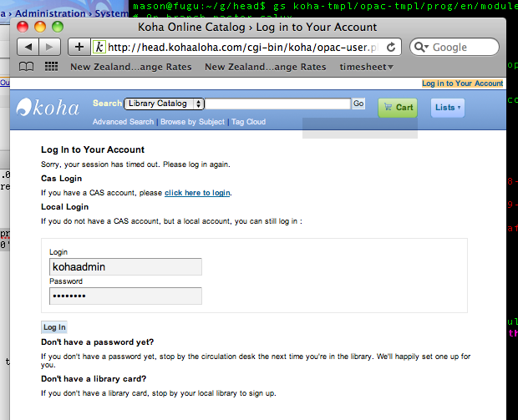Open the Cart button
The width and height of the screenshot is (518, 420).
397,107
